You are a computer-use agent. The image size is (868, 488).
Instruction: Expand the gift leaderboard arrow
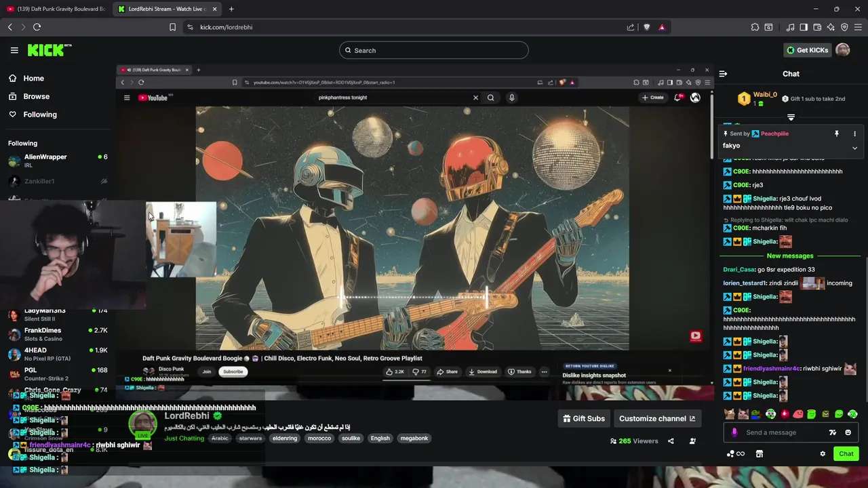[x=791, y=117]
